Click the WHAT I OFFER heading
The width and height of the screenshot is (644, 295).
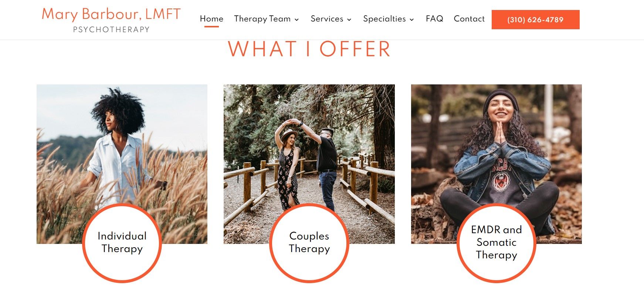(309, 50)
